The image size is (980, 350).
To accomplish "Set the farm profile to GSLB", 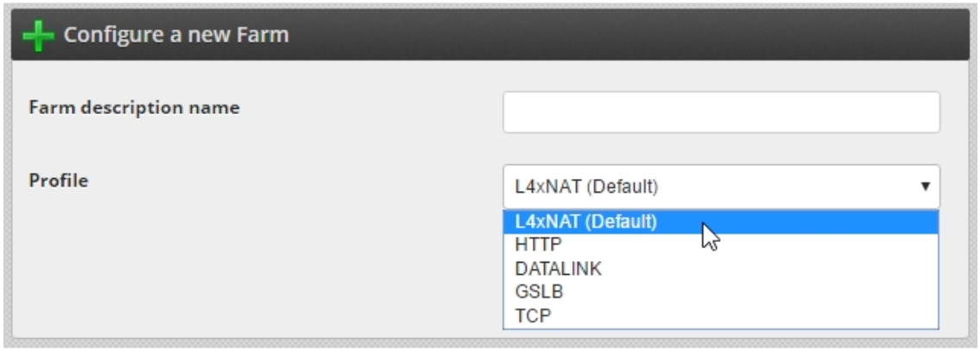I will (x=721, y=292).
